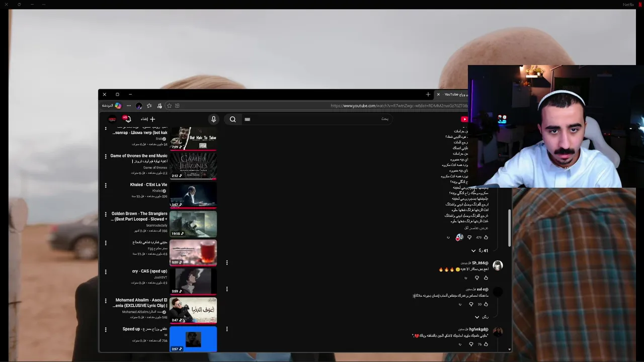Open the on-screen keyboard icon in the search box
Screen dimensions: 644x362
[247, 119]
